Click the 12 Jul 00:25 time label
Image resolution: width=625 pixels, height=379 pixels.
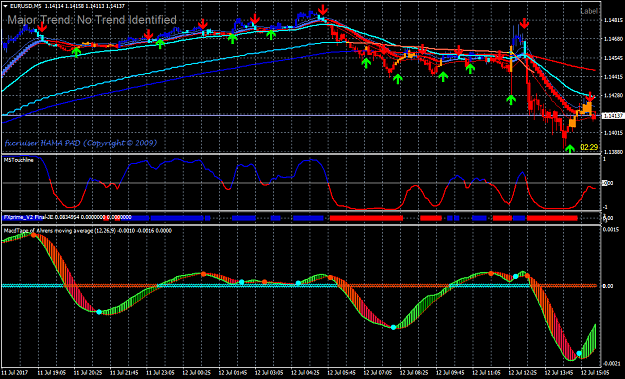tap(197, 373)
